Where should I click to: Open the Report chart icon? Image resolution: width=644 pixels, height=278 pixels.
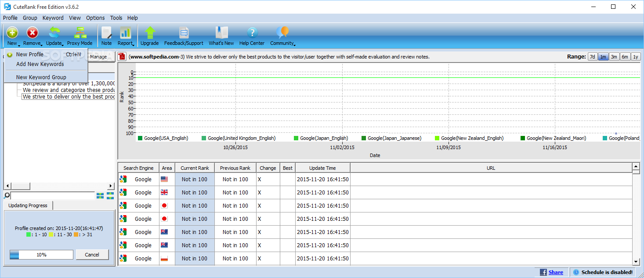click(126, 33)
